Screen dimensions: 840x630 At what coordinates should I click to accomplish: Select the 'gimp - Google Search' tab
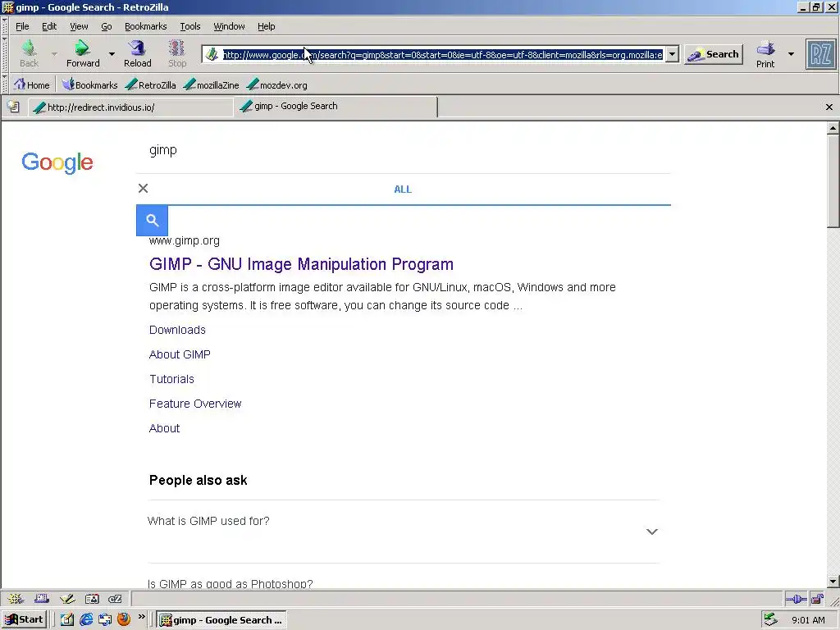[336, 106]
